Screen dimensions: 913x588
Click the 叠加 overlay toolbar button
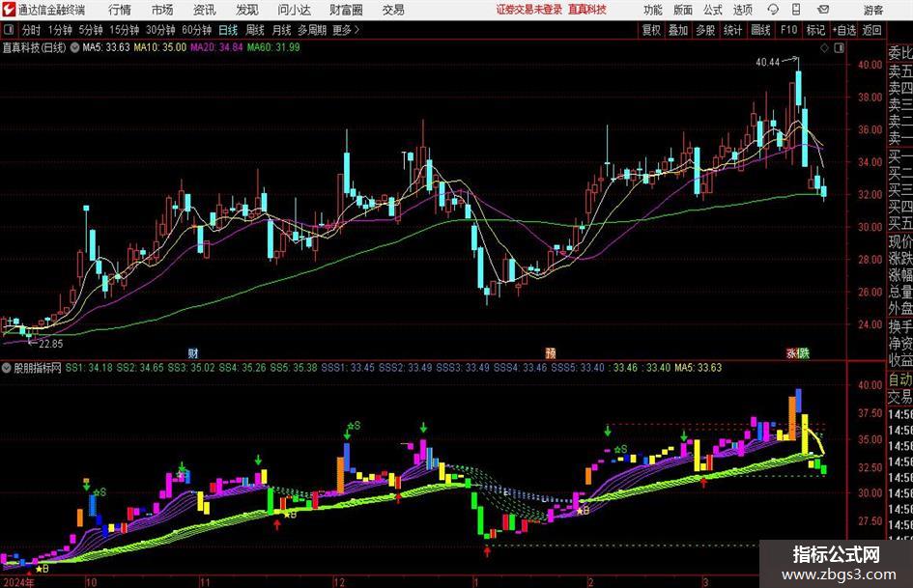(678, 30)
